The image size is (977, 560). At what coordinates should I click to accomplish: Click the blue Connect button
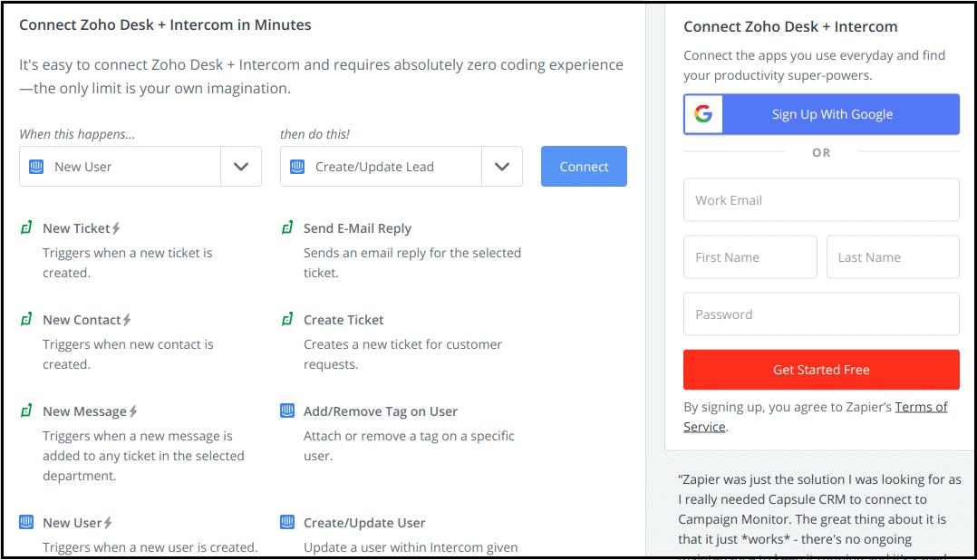[584, 167]
